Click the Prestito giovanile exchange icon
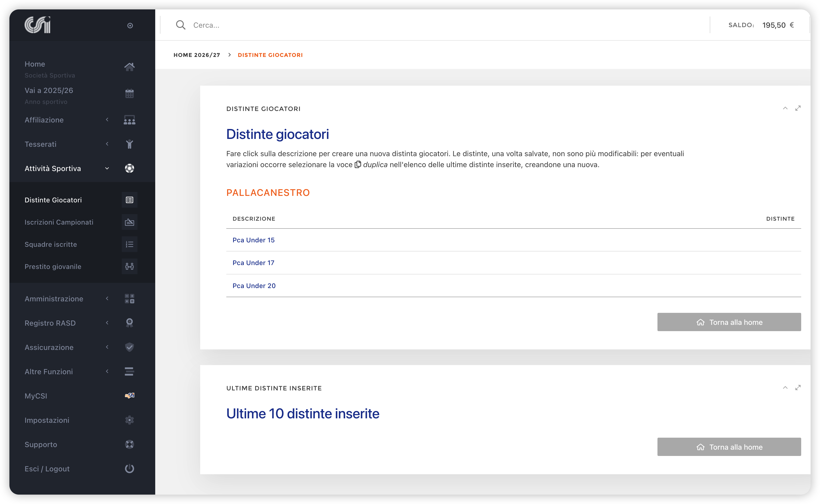 pos(129,266)
